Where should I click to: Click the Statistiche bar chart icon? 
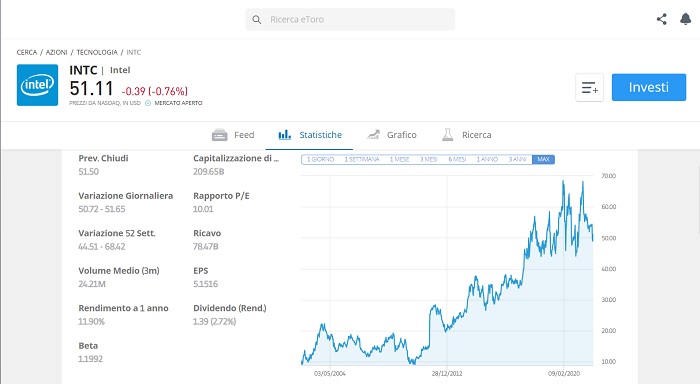click(284, 134)
